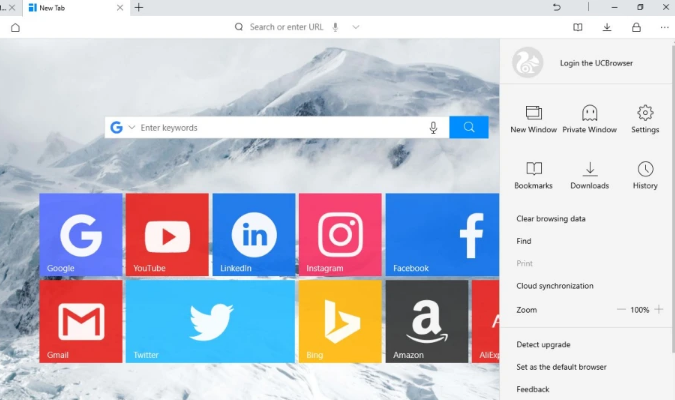Open the Amazon speed dial tile
Image resolution: width=675 pixels, height=400 pixels.
pos(427,322)
